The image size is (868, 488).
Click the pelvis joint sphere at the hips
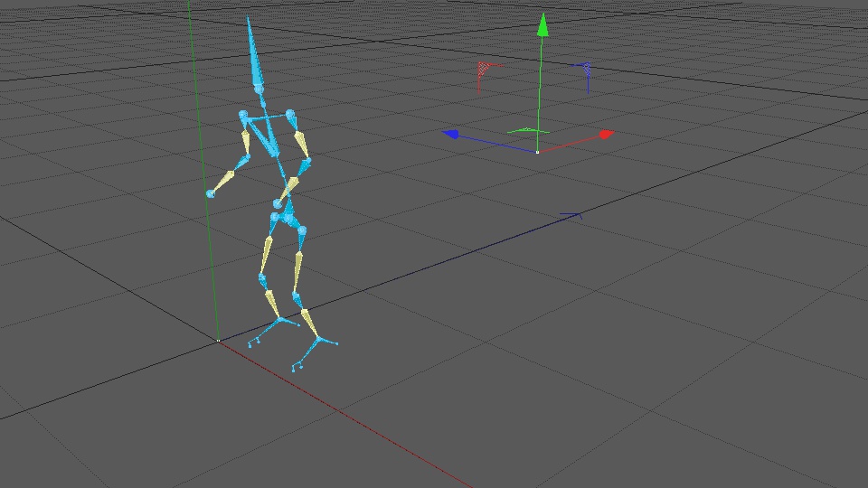coord(289,219)
